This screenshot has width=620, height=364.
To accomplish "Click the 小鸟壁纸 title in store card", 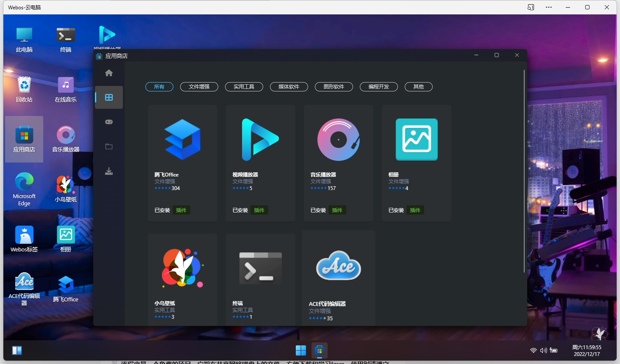I will coord(165,303).
